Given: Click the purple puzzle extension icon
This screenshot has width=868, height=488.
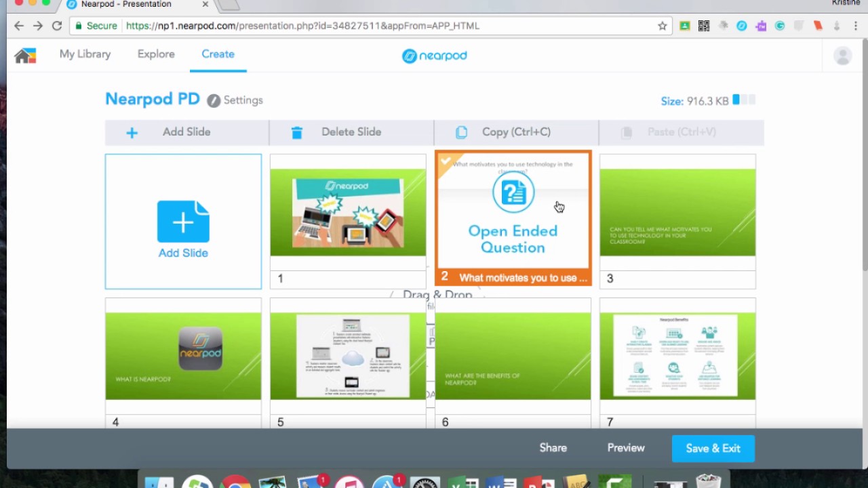Looking at the screenshot, I should click(x=761, y=26).
